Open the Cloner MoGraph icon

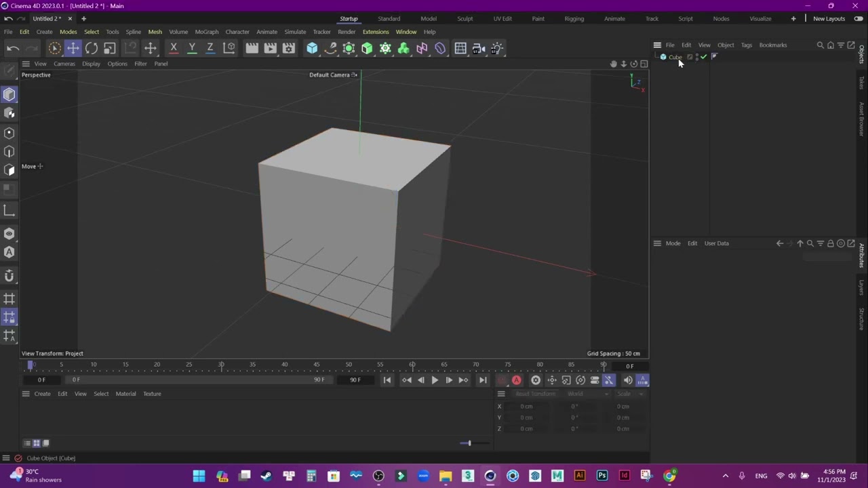[x=385, y=48]
